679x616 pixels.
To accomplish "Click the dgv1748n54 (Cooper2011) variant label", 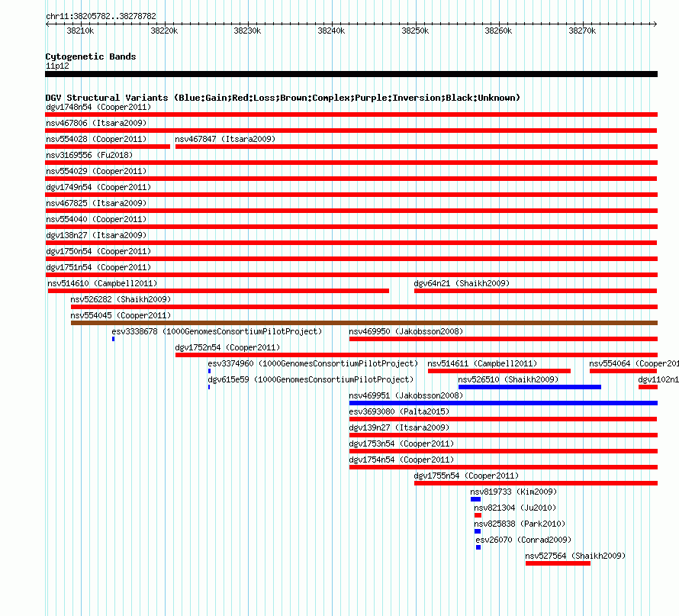I will point(98,107).
